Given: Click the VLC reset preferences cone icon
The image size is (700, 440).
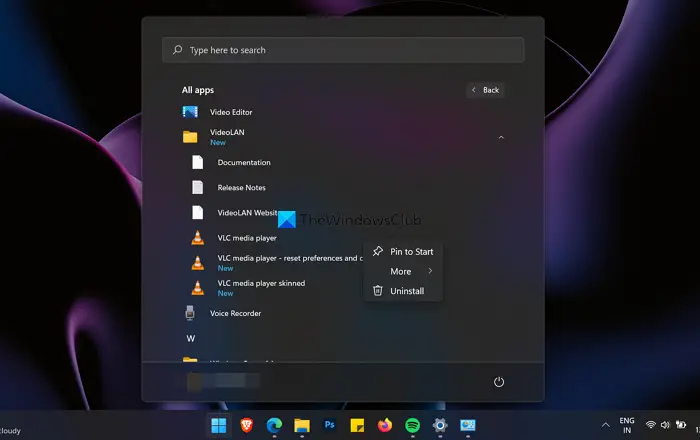Looking at the screenshot, I should (x=197, y=263).
